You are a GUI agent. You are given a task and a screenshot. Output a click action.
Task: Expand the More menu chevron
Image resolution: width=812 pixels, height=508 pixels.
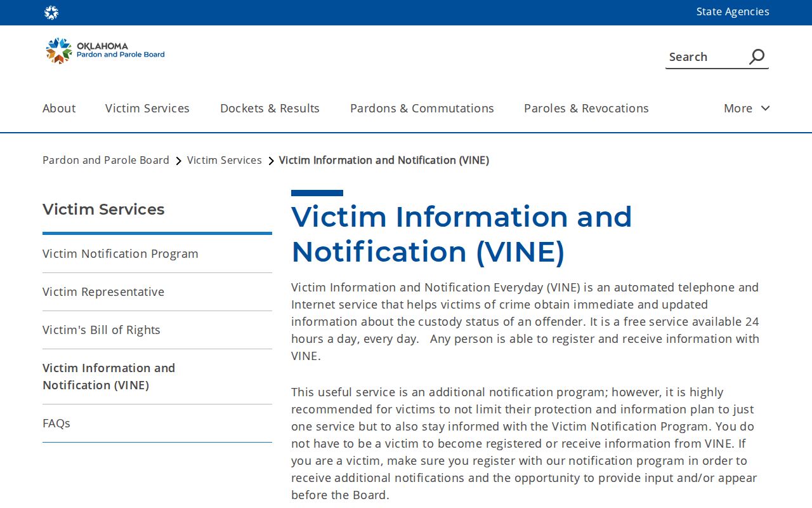point(765,108)
